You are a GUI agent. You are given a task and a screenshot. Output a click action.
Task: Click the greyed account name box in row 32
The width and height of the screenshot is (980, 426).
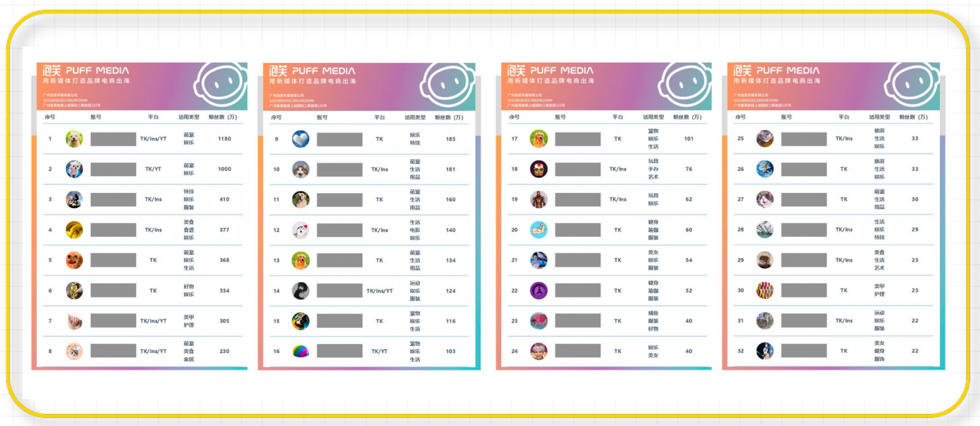click(804, 351)
